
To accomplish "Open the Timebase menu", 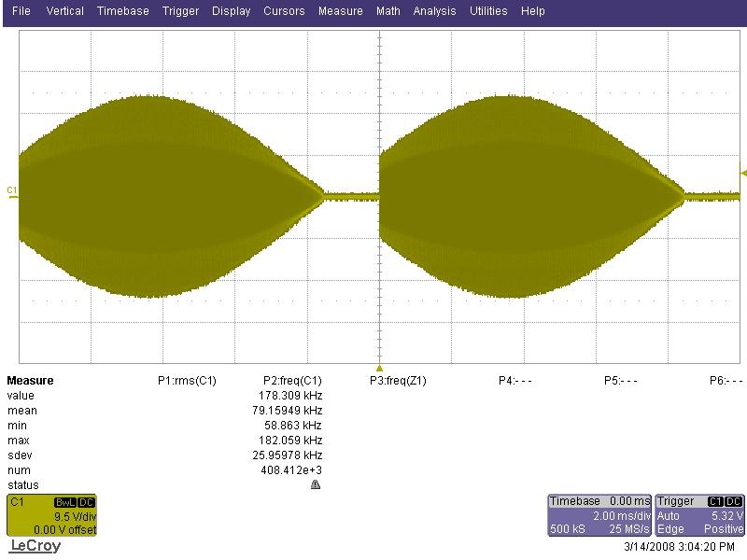I will (123, 11).
